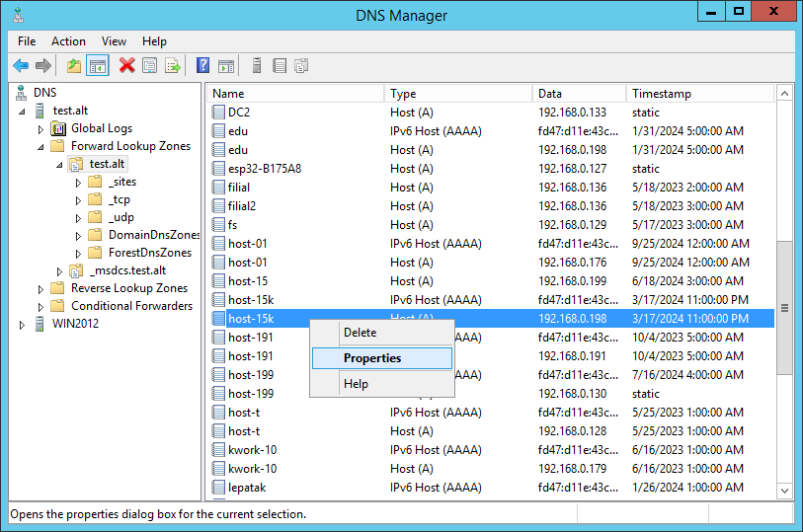The image size is (803, 532).
Task: Click the Show/Hide Console Tree icon
Action: (x=98, y=66)
